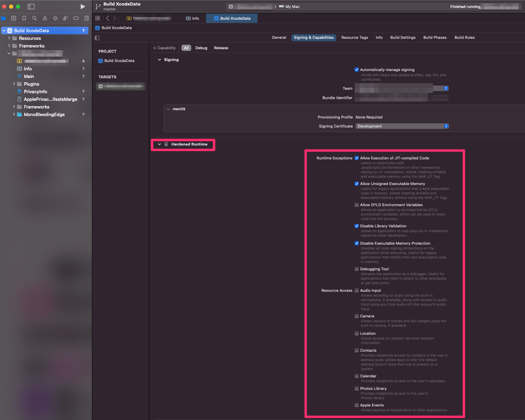Image resolution: width=525 pixels, height=420 pixels.
Task: Expand the Resources folder
Action: (x=9, y=38)
